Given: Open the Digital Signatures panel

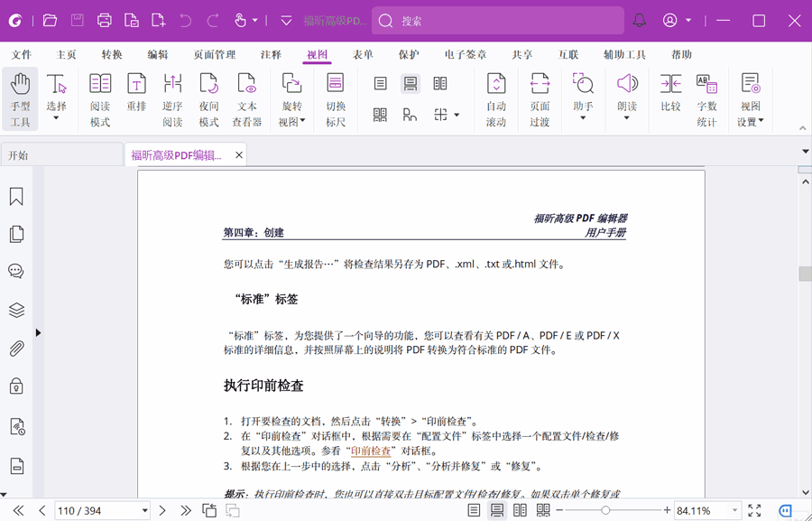Looking at the screenshot, I should (x=16, y=427).
